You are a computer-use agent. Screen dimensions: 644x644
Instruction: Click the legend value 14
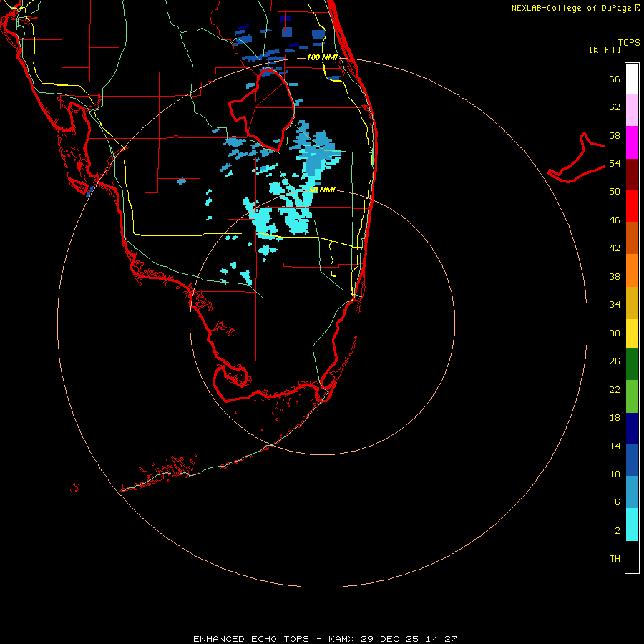(615, 446)
